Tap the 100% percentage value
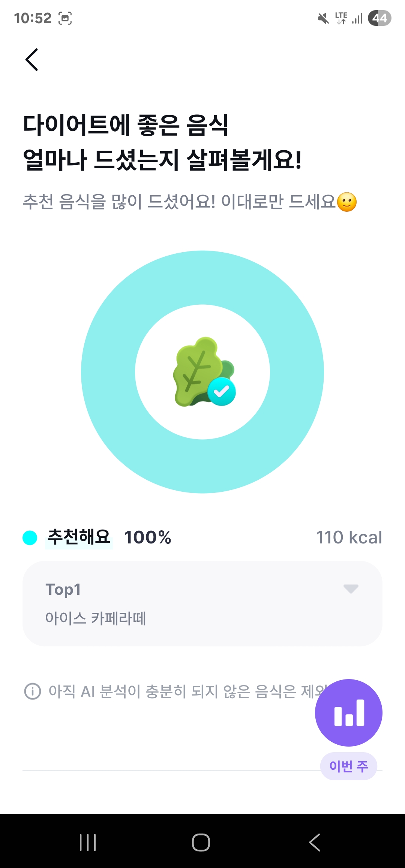The width and height of the screenshot is (405, 868). [x=148, y=537]
